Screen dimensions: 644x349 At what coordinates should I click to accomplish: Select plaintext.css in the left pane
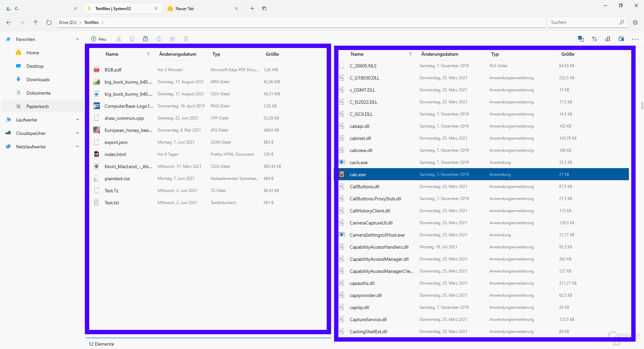point(208,179)
